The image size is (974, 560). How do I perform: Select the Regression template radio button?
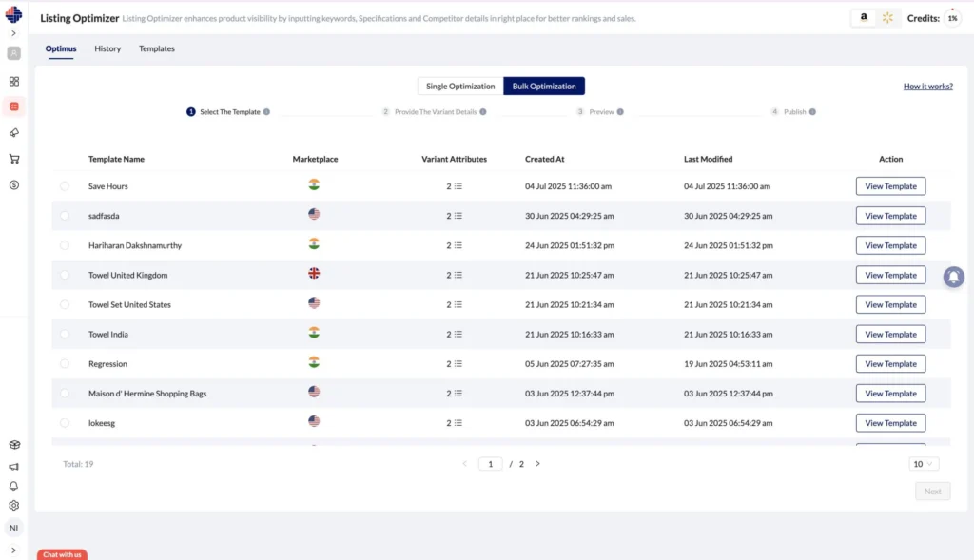[65, 364]
